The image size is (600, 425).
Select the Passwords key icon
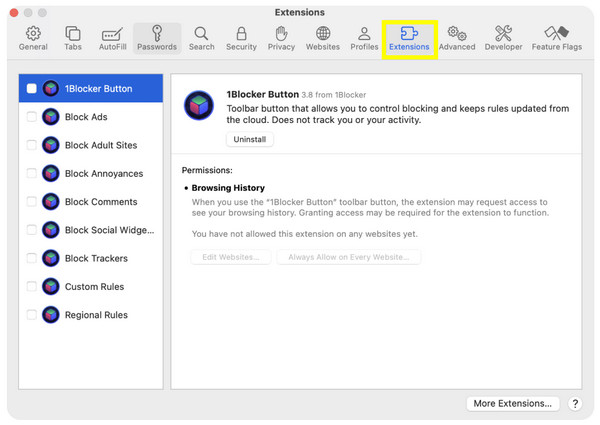[157, 34]
